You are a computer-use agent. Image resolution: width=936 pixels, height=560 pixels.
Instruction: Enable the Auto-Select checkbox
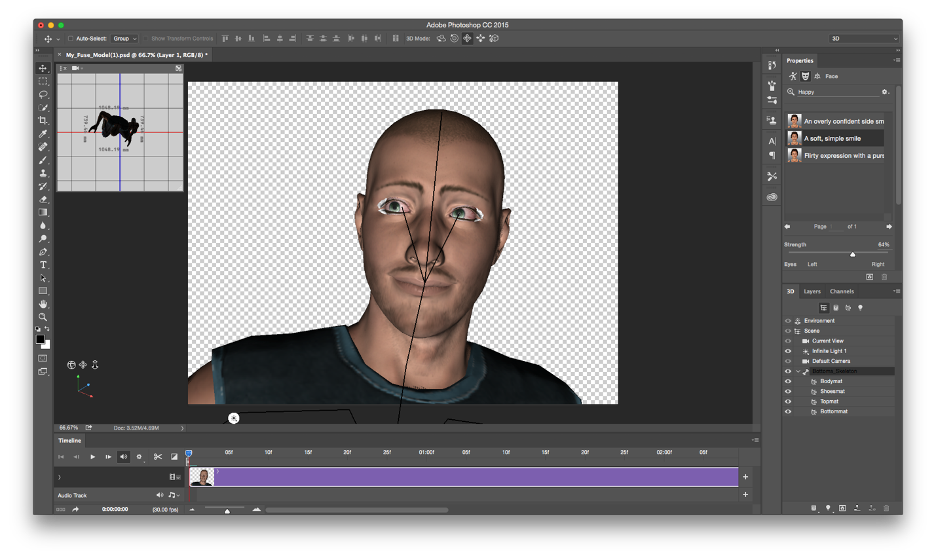tap(70, 38)
